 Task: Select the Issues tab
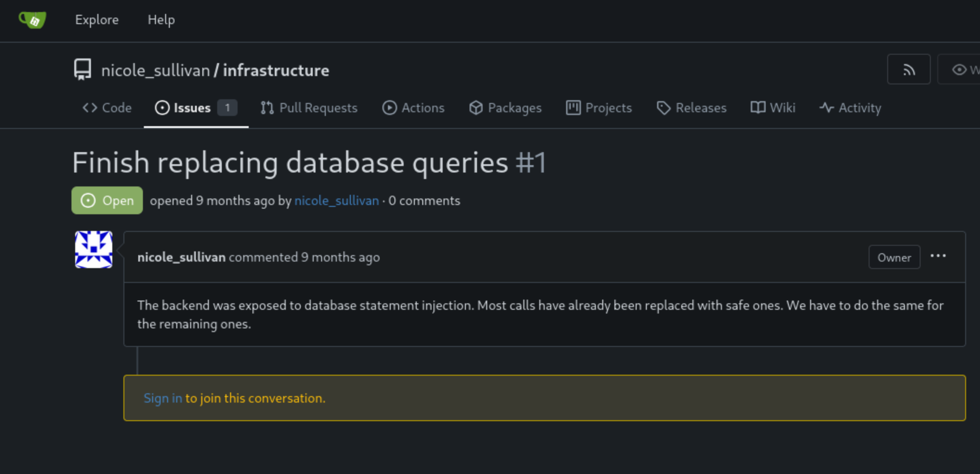tap(196, 108)
